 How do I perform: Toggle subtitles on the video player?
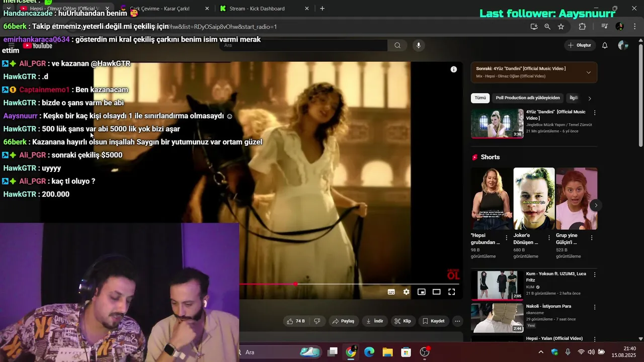(x=391, y=292)
